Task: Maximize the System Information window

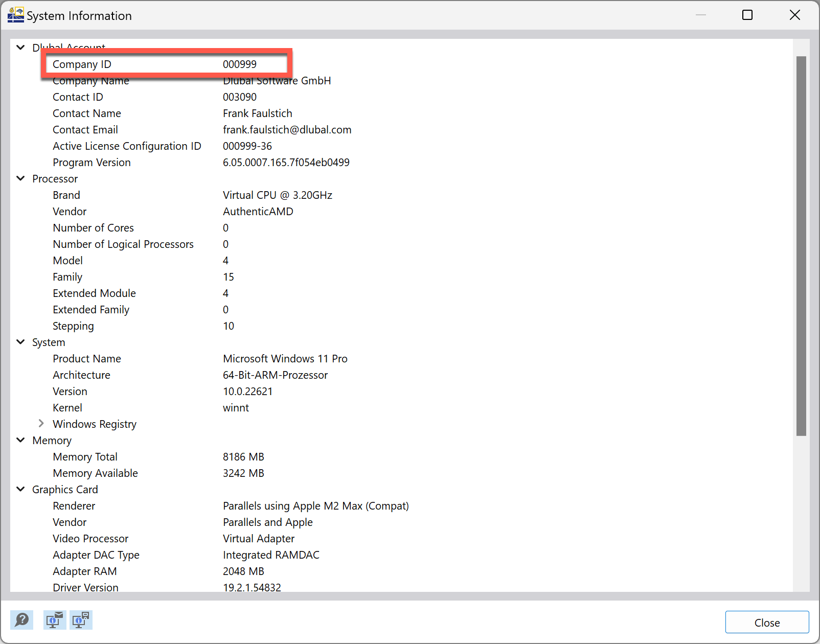Action: [x=747, y=15]
